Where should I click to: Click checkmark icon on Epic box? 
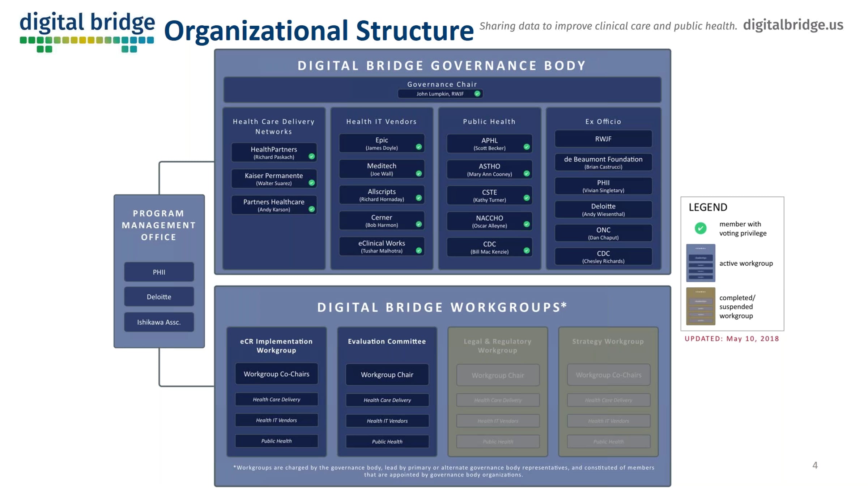419,147
